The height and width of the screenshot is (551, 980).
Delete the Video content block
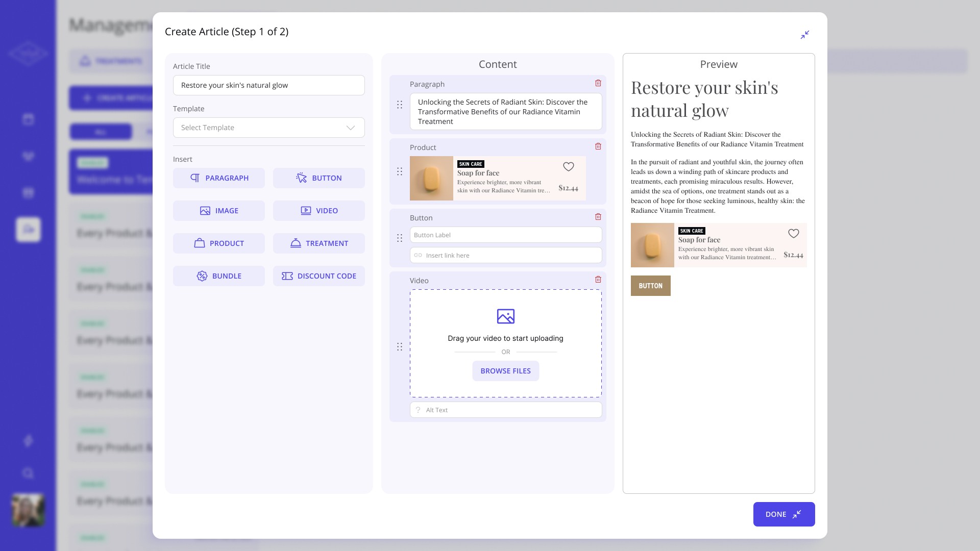[598, 280]
